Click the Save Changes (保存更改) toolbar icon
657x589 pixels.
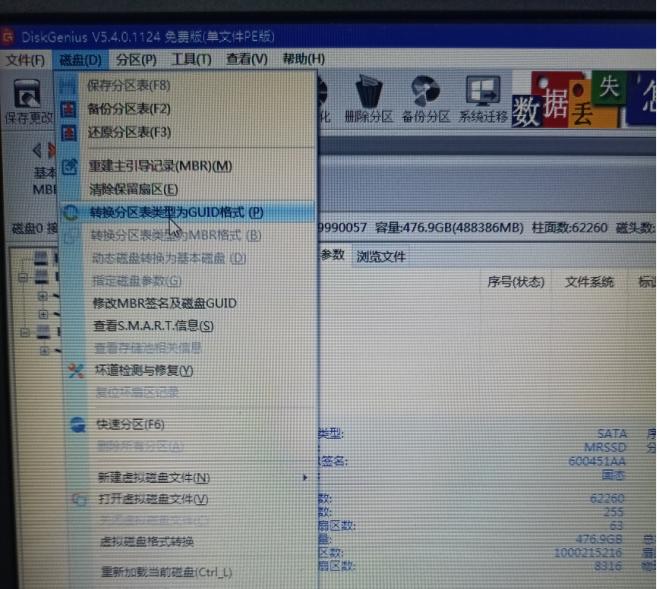tap(28, 101)
